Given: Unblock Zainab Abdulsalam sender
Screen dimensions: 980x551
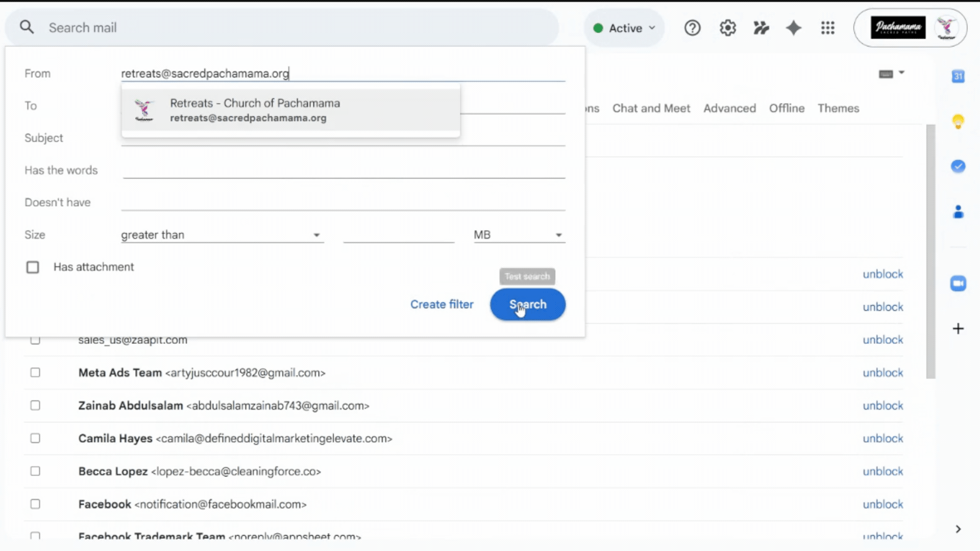Looking at the screenshot, I should tap(883, 406).
